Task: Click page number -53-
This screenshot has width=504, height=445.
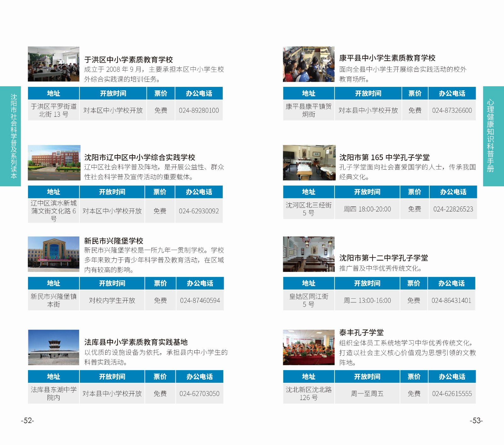Action: pyautogui.click(x=476, y=420)
